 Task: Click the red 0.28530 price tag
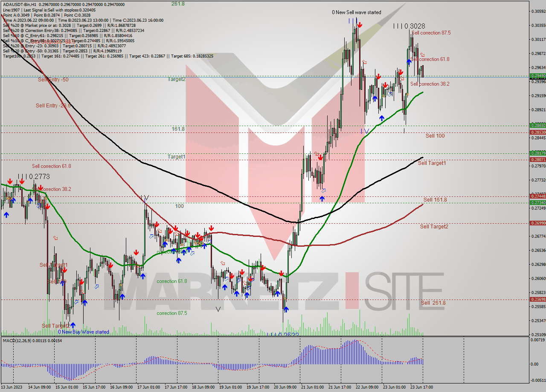pyautogui.click(x=537, y=133)
